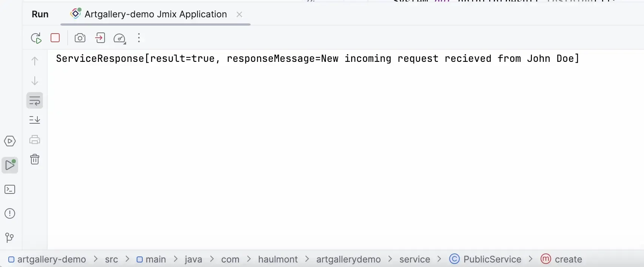The width and height of the screenshot is (644, 267).
Task: Close the Artgallery-demo Jmix Application tab
Action: pyautogui.click(x=239, y=14)
